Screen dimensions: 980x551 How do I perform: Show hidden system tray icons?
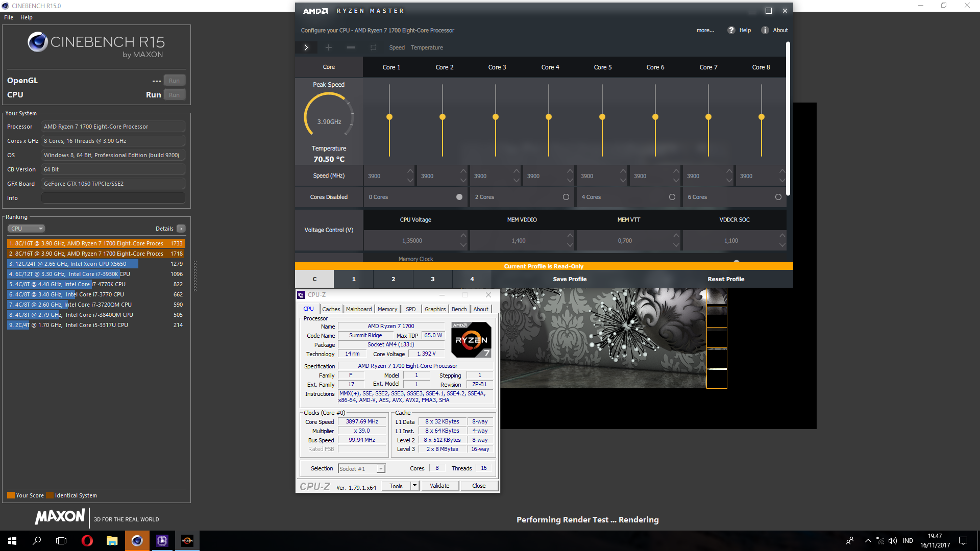(868, 541)
